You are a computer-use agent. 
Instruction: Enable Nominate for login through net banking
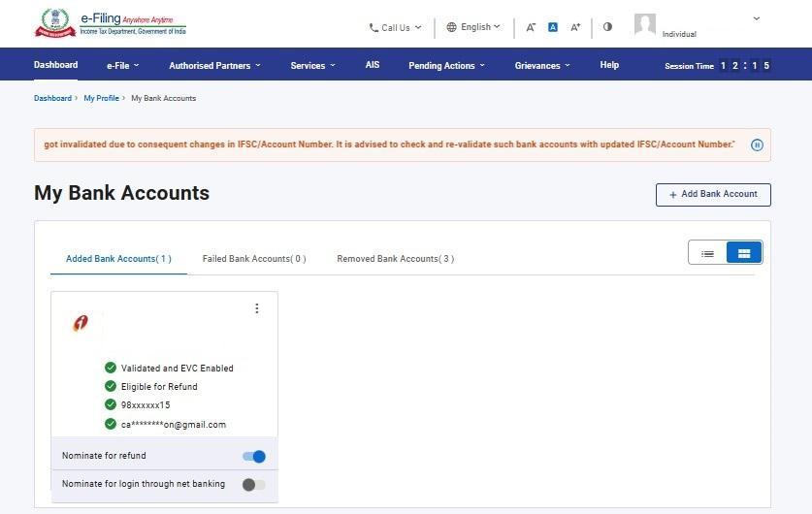coord(253,485)
